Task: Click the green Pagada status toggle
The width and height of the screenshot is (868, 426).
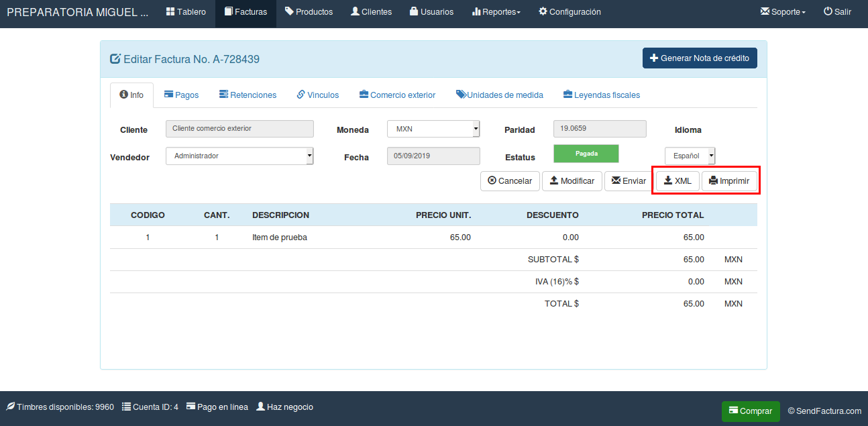Action: pos(585,154)
